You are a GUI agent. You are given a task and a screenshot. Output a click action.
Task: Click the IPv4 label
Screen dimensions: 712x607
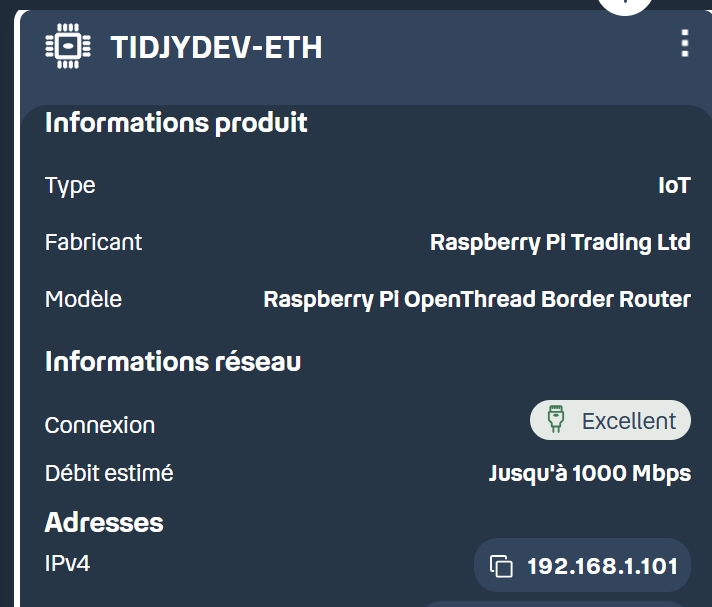(x=68, y=563)
